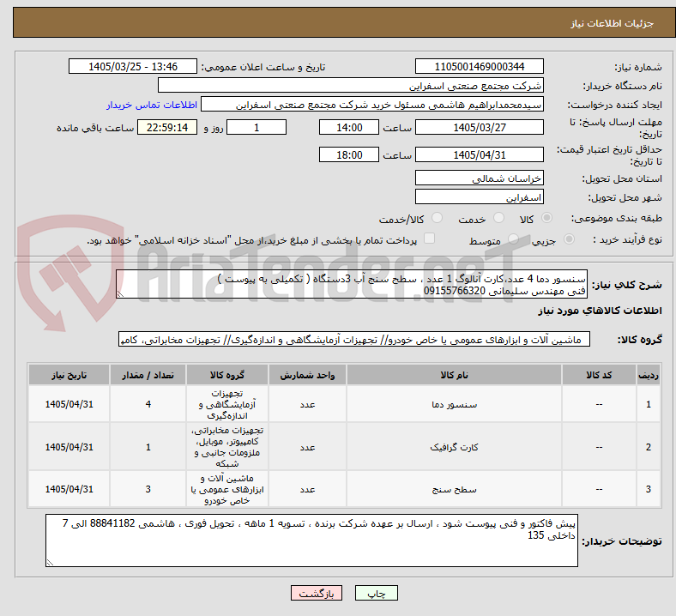Click the remaining time field 22:59:14
The height and width of the screenshot is (616, 676).
coord(167,127)
